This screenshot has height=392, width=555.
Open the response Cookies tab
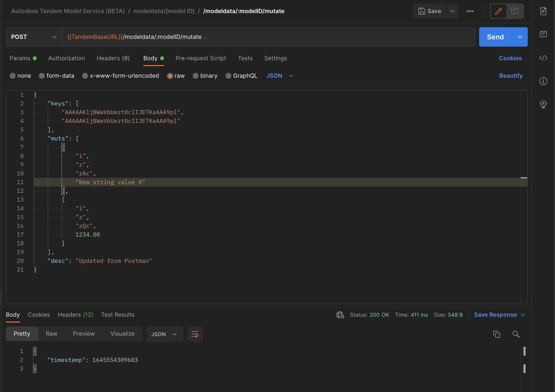pyautogui.click(x=39, y=315)
